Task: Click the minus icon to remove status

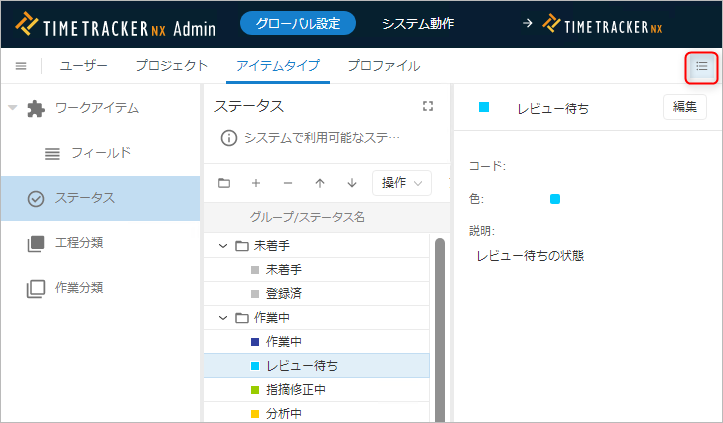Action: click(x=288, y=183)
